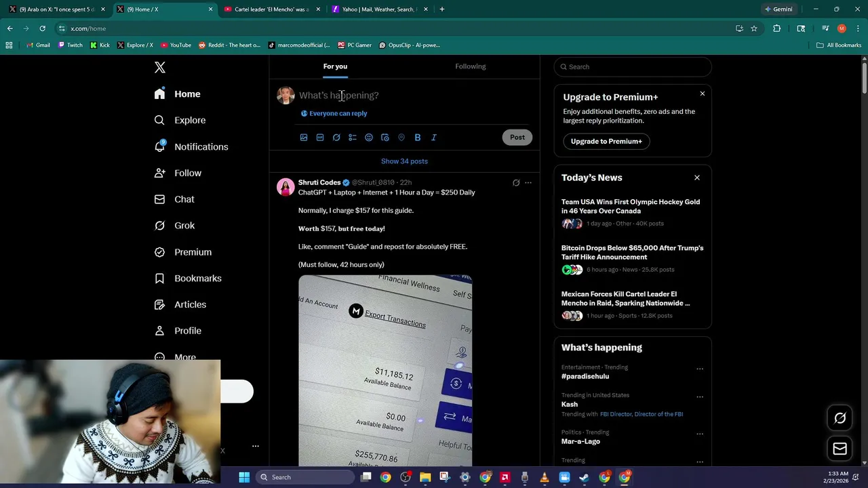Click the Grok enhance icon in composer
Viewport: 868px width, 488px height.
(x=336, y=138)
